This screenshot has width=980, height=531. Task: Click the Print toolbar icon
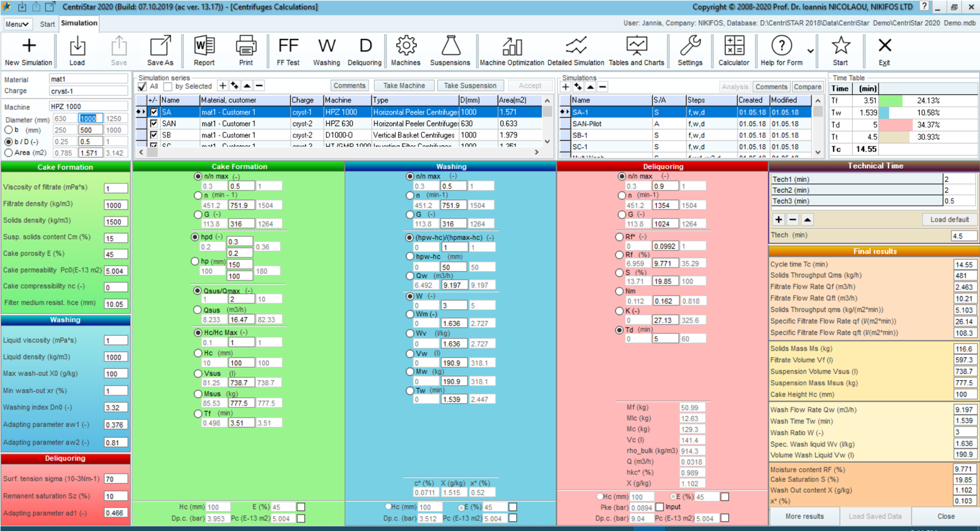pyautogui.click(x=246, y=52)
